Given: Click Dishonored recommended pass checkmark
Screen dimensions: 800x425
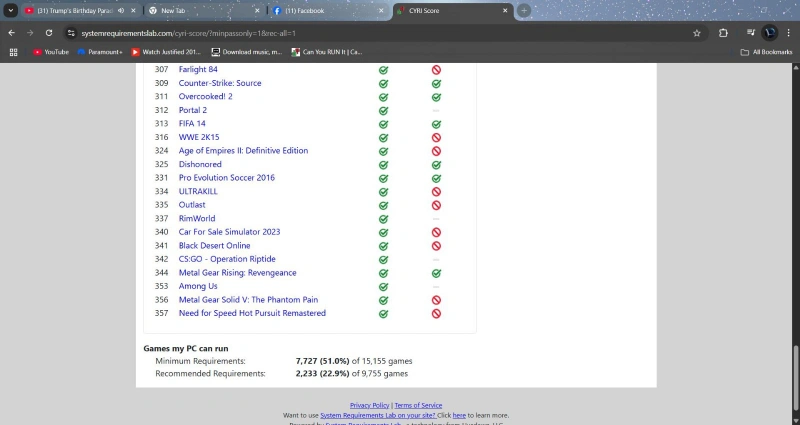Looking at the screenshot, I should [x=436, y=165].
